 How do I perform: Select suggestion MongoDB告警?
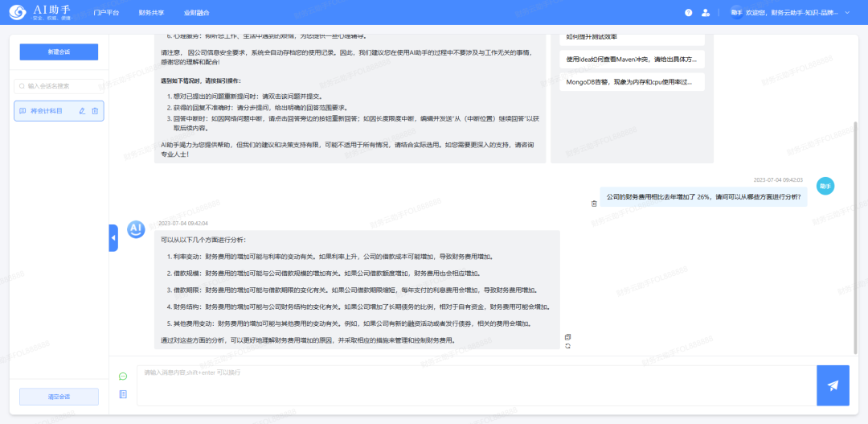(632, 81)
